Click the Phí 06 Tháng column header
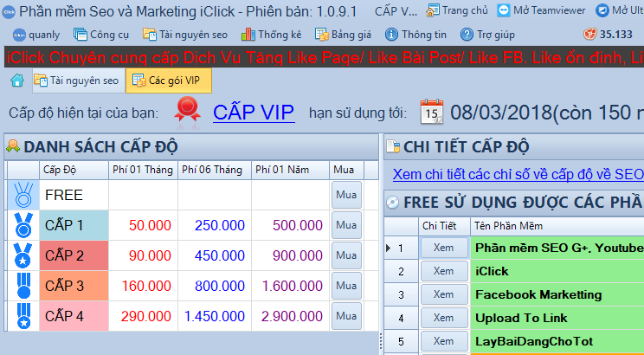Image resolution: width=644 pixels, height=355 pixels. pyautogui.click(x=215, y=170)
